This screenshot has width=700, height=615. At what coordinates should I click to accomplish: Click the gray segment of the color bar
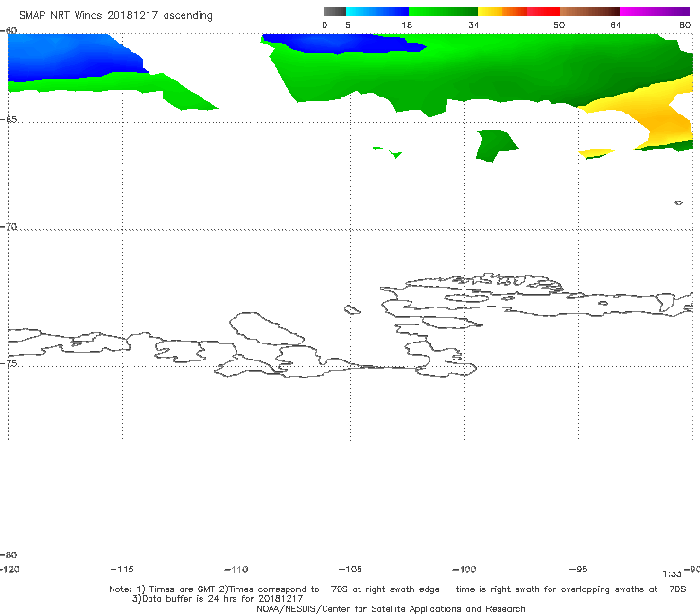[x=334, y=11]
